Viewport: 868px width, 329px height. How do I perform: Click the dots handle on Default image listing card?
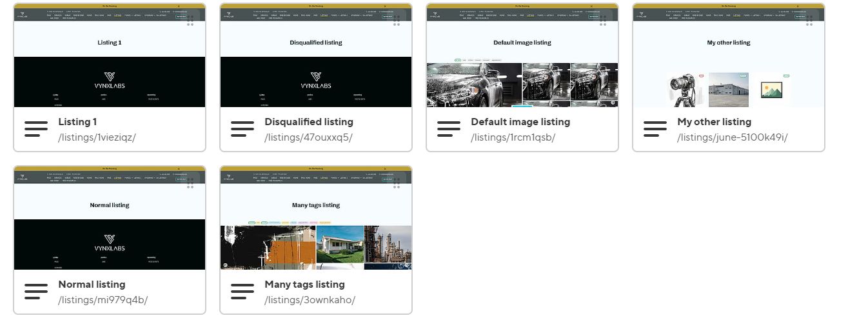click(603, 21)
